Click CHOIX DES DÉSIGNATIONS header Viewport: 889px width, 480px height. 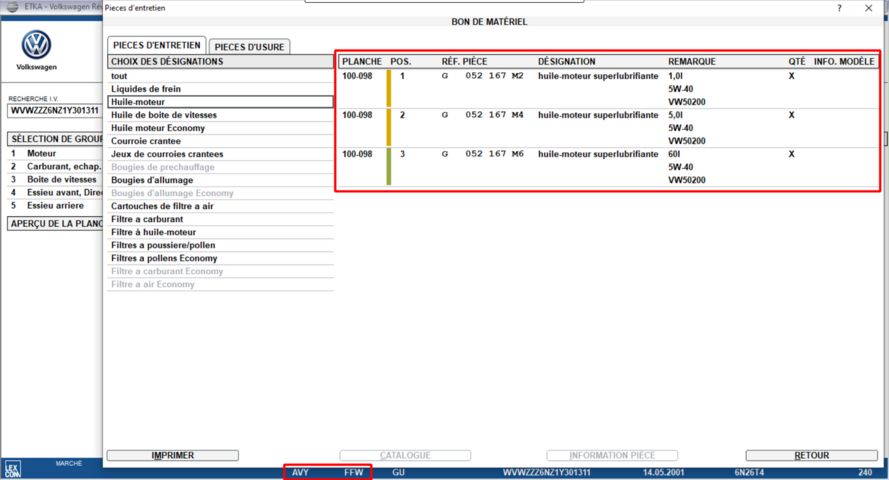tap(221, 62)
